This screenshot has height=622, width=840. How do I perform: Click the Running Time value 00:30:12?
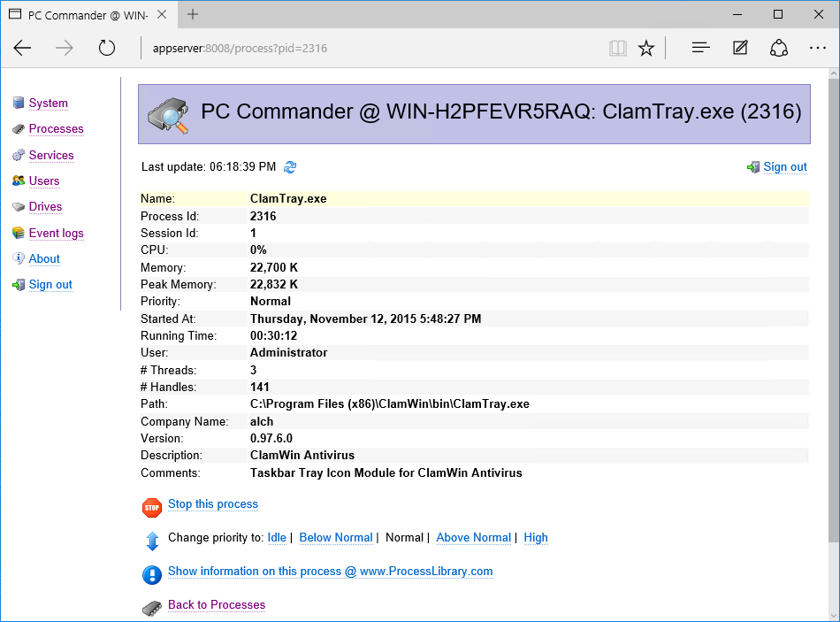click(274, 335)
